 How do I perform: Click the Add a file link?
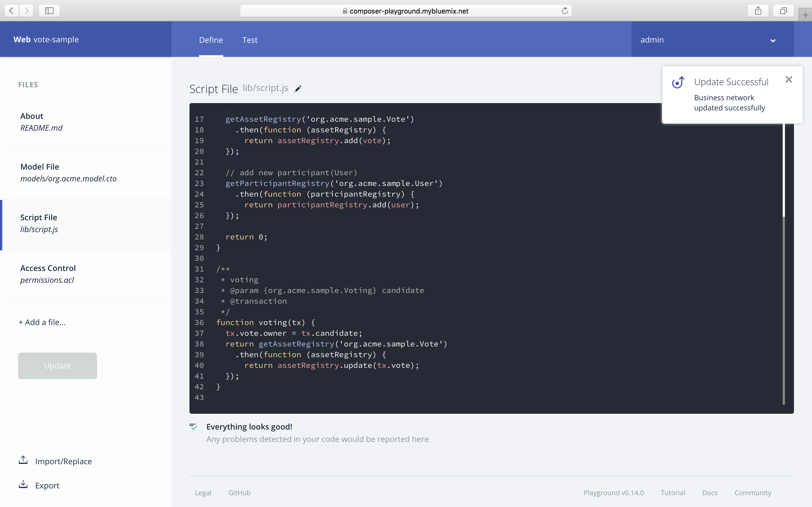[x=42, y=321]
